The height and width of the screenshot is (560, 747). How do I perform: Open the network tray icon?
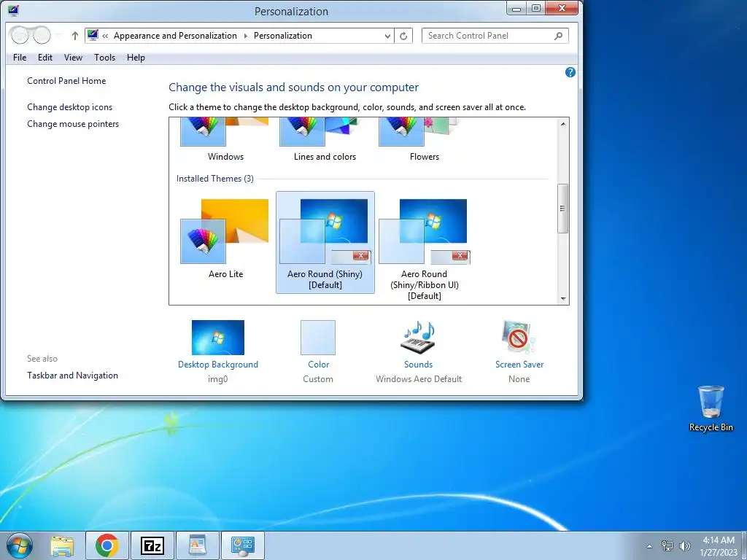point(667,546)
